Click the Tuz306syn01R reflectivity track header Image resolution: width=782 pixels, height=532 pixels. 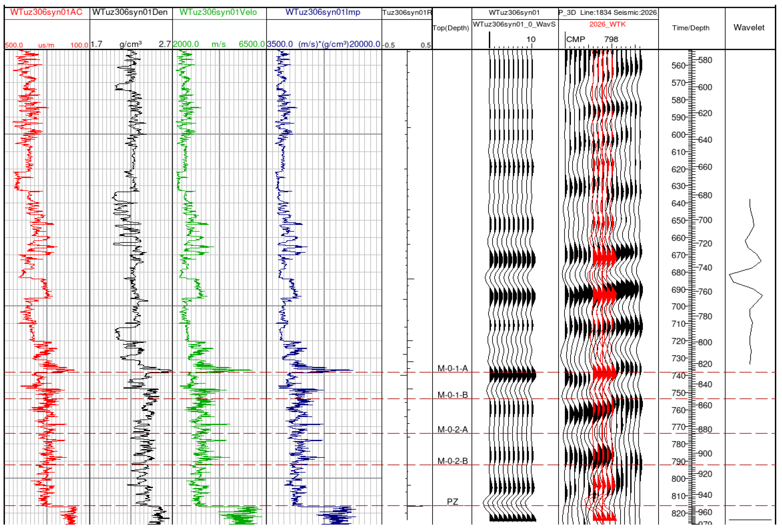pyautogui.click(x=407, y=13)
